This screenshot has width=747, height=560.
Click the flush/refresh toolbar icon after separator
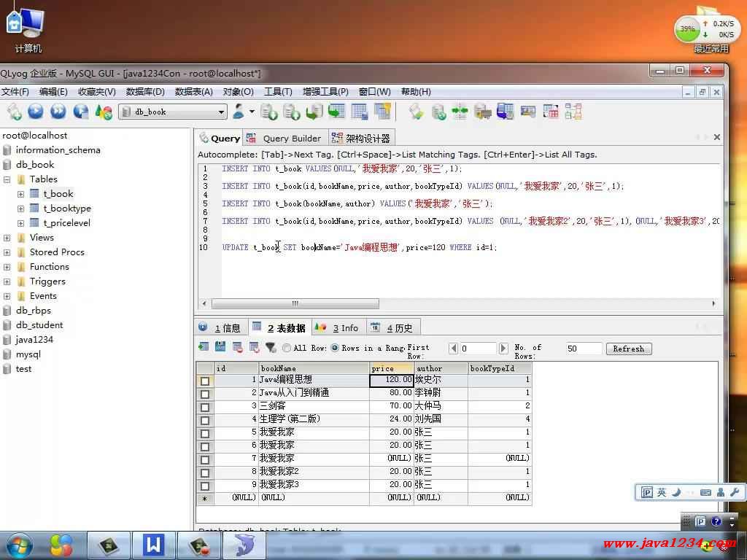pos(416,112)
